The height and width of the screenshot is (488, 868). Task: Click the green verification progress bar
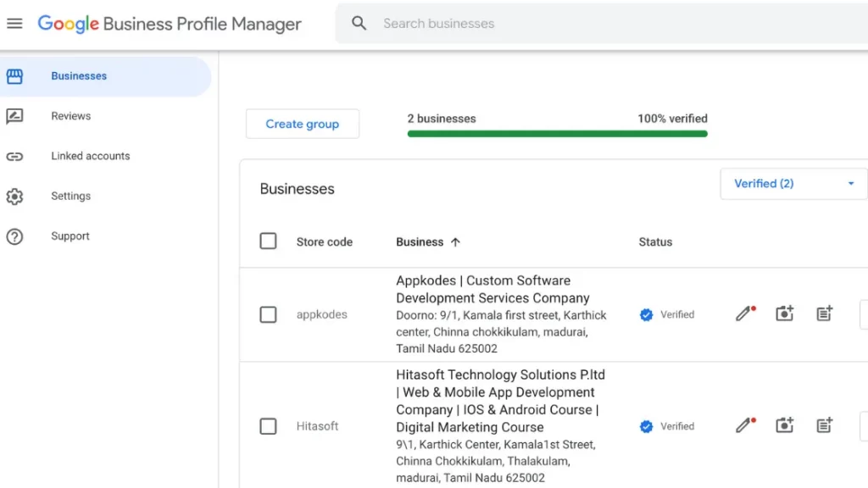[x=558, y=133]
